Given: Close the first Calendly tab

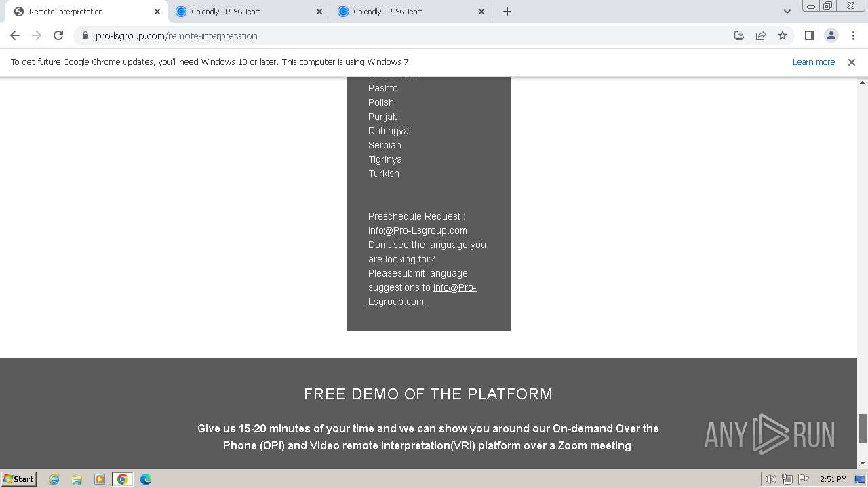Looking at the screenshot, I should coord(319,12).
